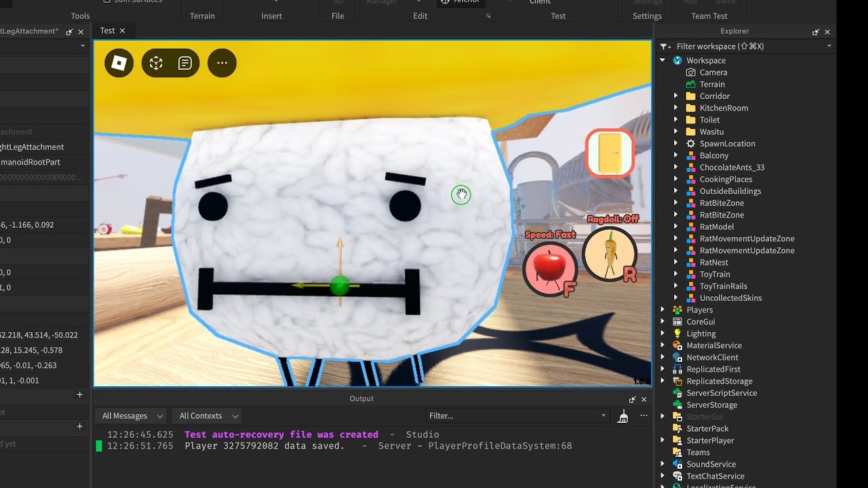Image resolution: width=868 pixels, height=488 pixels.
Task: Expand the KitchenRoom folder
Action: click(675, 108)
